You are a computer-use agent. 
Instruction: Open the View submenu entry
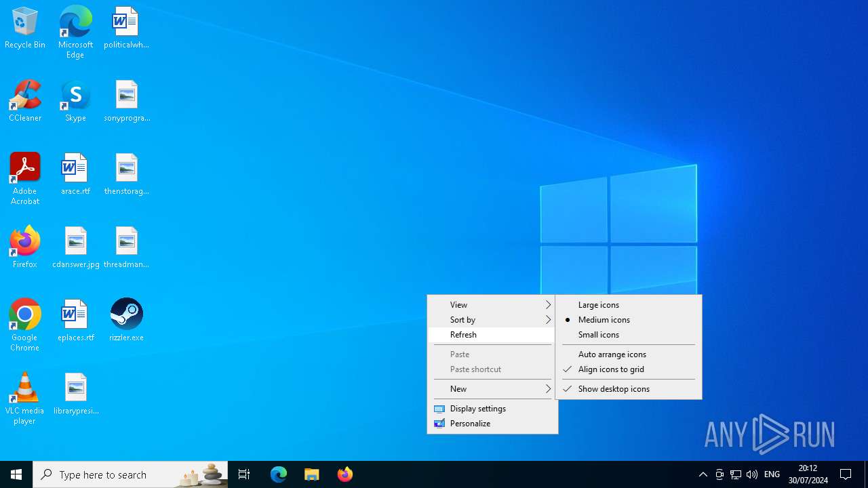click(x=492, y=305)
